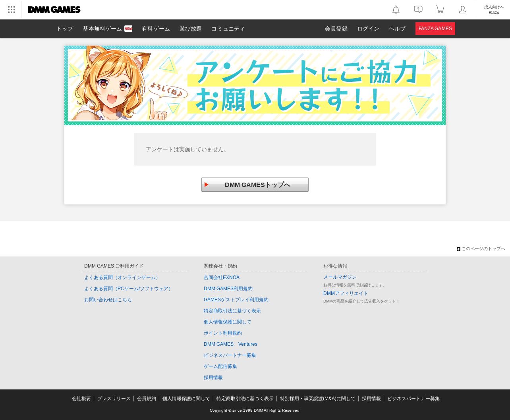Open 特定商取引法に基づく表示 link in footer column
This screenshot has height=420, width=510.
pos(232,311)
